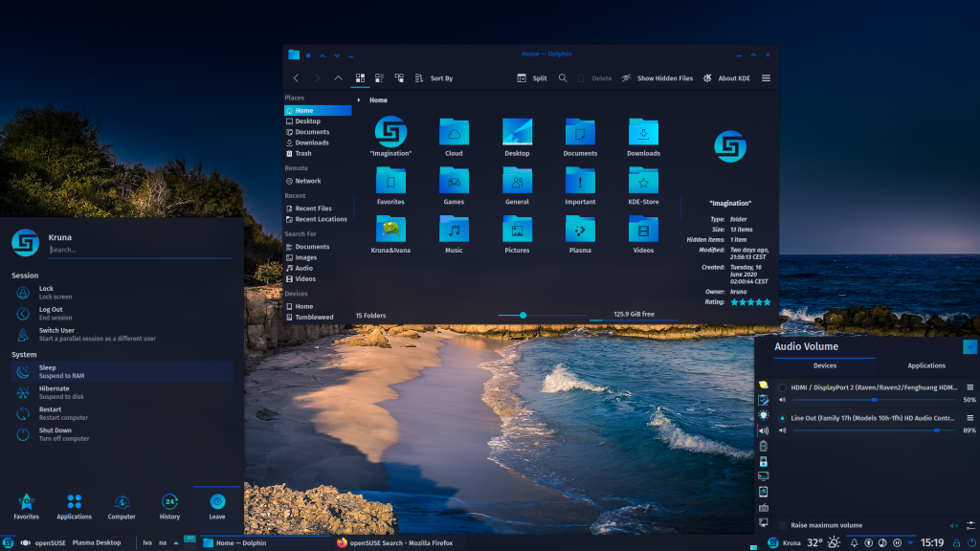
Task: Click Shut Down in the launcher
Action: tap(57, 435)
